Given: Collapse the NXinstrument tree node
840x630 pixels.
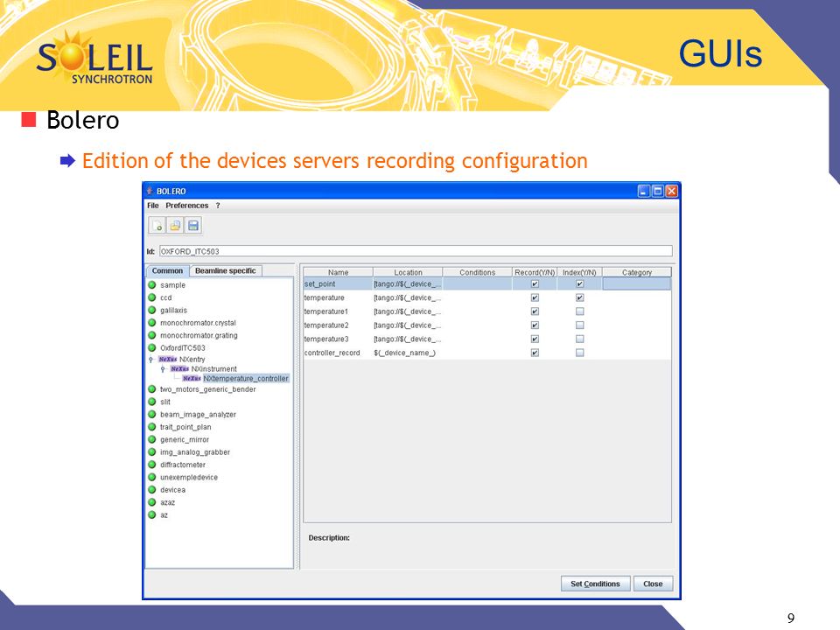Looking at the screenshot, I should pyautogui.click(x=163, y=369).
